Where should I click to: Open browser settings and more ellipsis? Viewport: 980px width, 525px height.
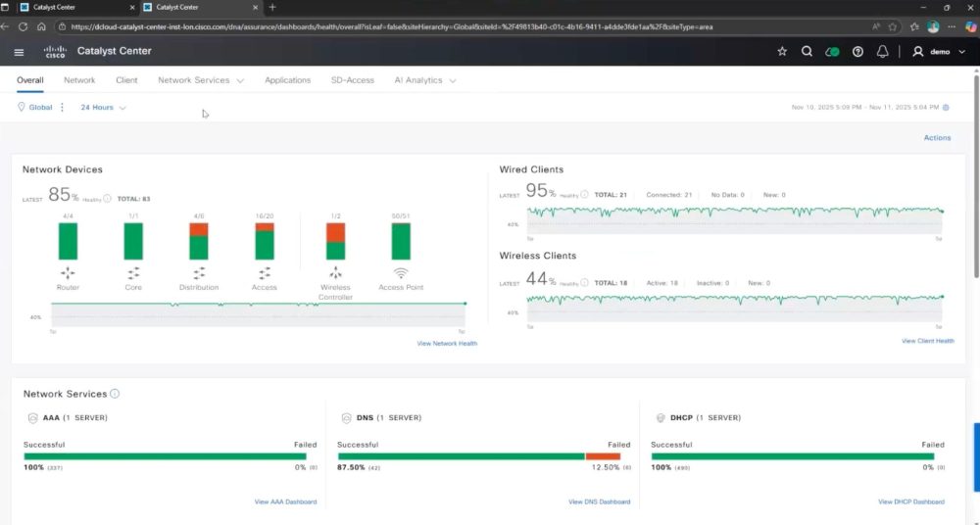point(952,26)
